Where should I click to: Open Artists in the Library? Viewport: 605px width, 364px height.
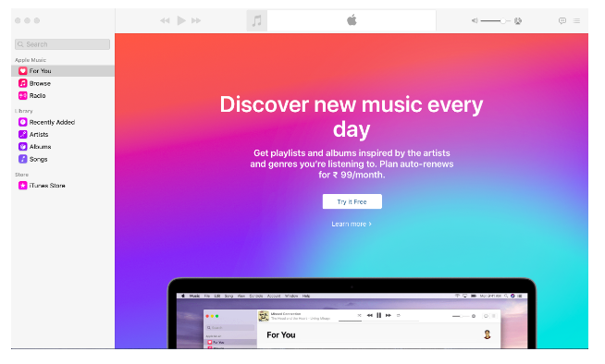[x=63, y=135]
